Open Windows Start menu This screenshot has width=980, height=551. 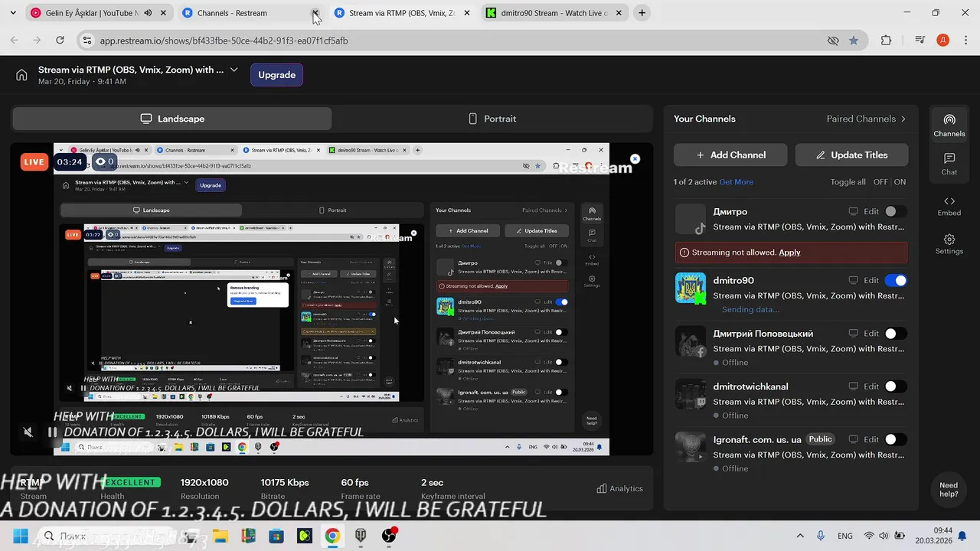pyautogui.click(x=21, y=536)
